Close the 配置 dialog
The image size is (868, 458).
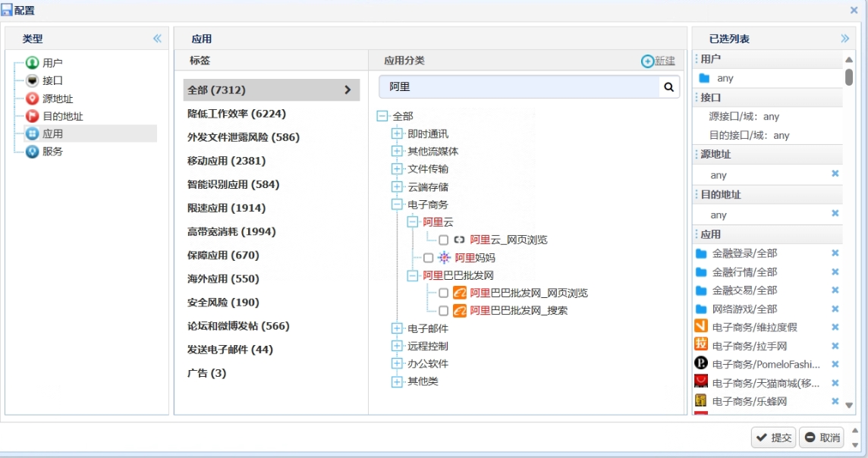pyautogui.click(x=854, y=10)
